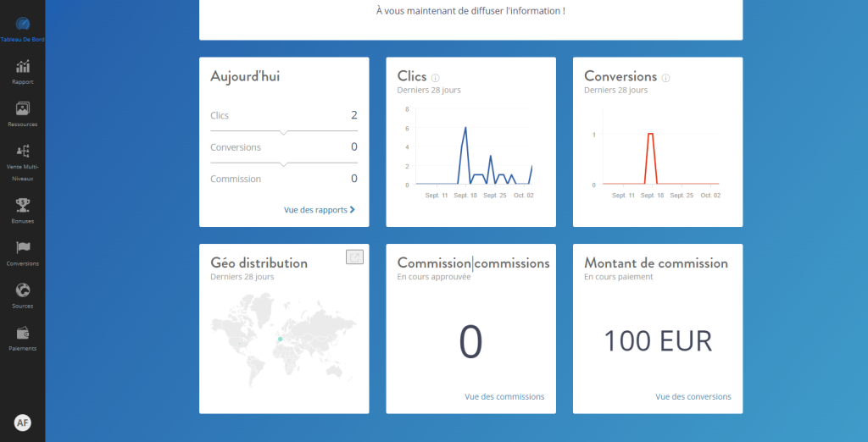Open the Rapport bar chart icon

click(23, 67)
